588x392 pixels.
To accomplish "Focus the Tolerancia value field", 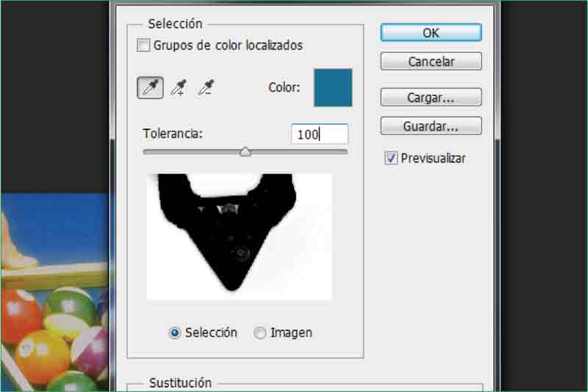I will pyautogui.click(x=319, y=134).
